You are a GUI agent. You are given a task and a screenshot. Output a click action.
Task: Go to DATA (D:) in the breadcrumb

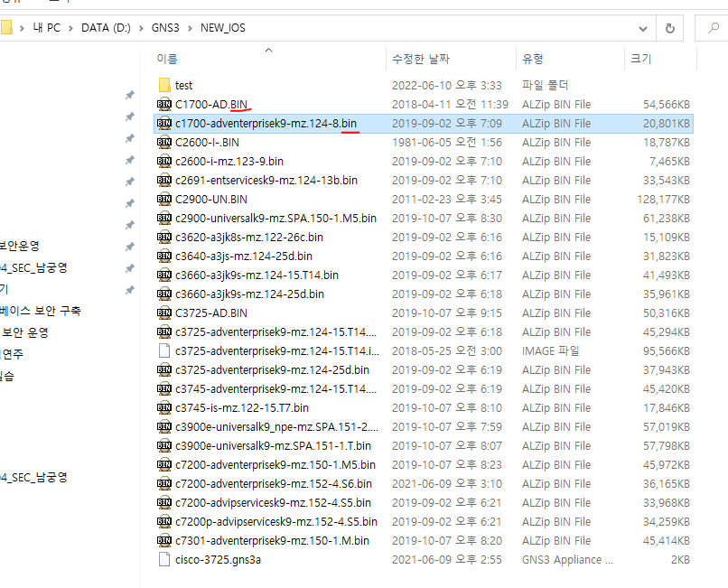(x=106, y=28)
